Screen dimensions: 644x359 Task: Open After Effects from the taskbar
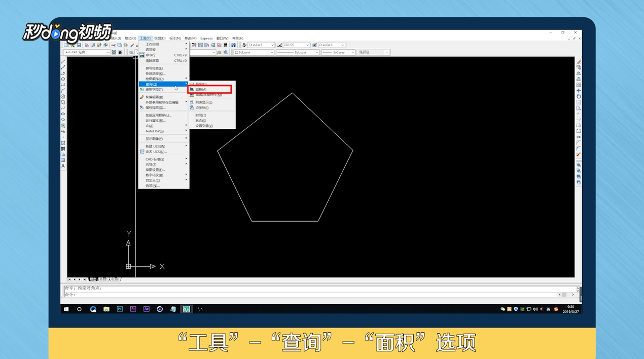pyautogui.click(x=147, y=309)
